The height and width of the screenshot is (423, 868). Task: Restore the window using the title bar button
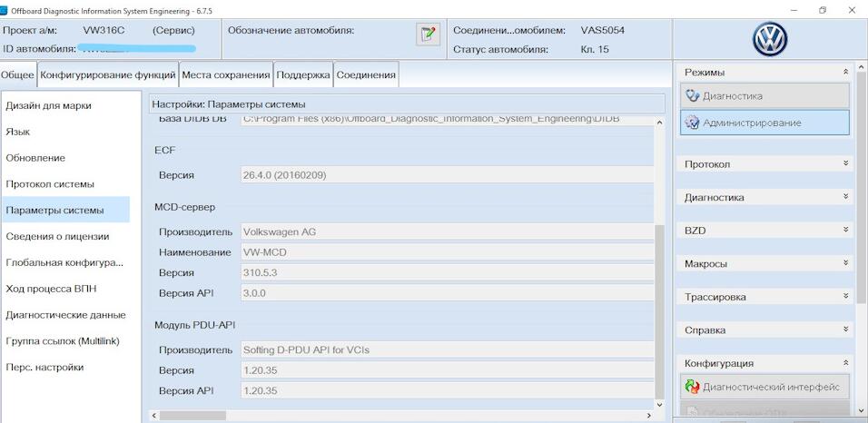pyautogui.click(x=824, y=10)
